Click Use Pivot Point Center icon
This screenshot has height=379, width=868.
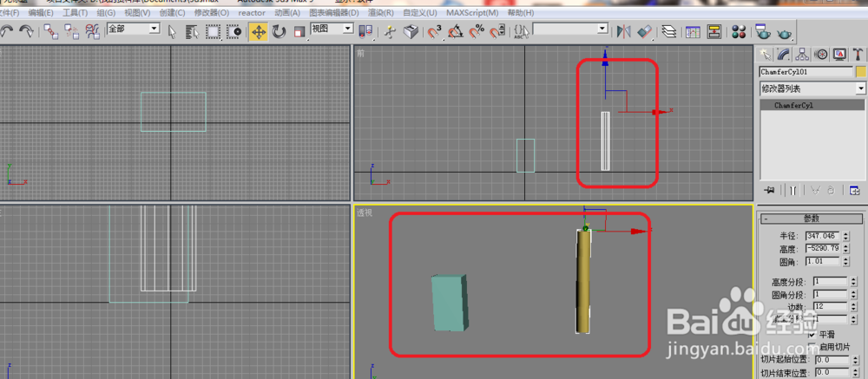coord(366,32)
